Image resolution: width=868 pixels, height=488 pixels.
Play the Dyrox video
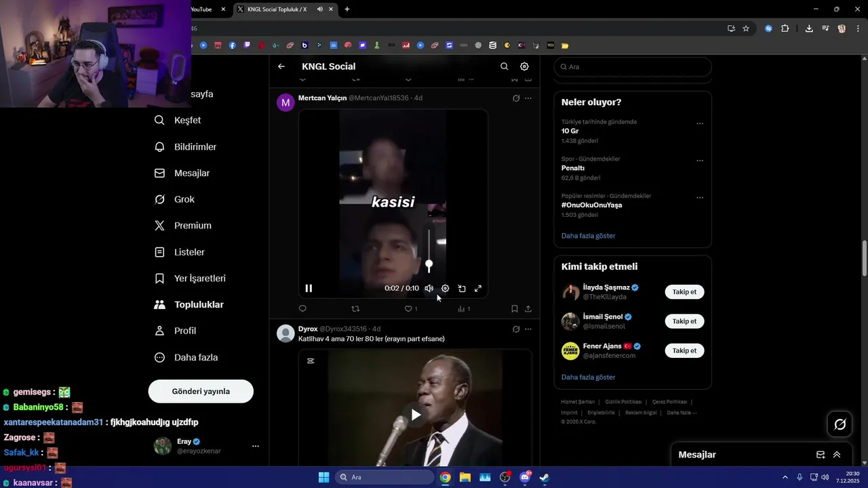pyautogui.click(x=416, y=415)
